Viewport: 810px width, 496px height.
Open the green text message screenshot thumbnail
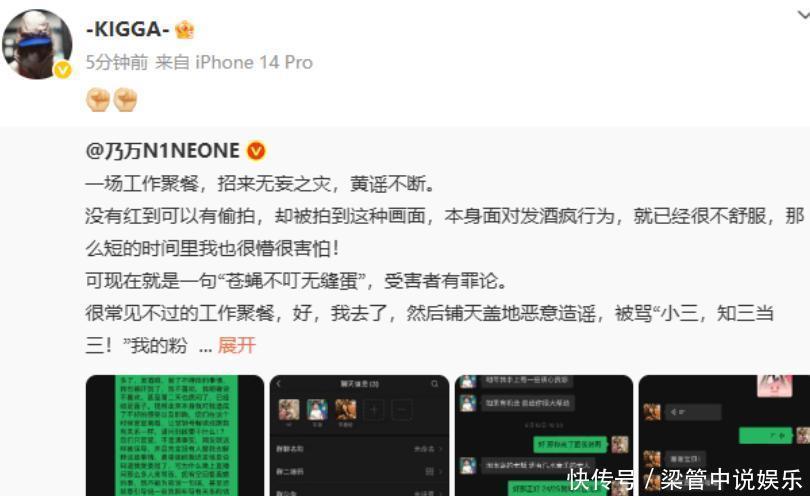175,436
